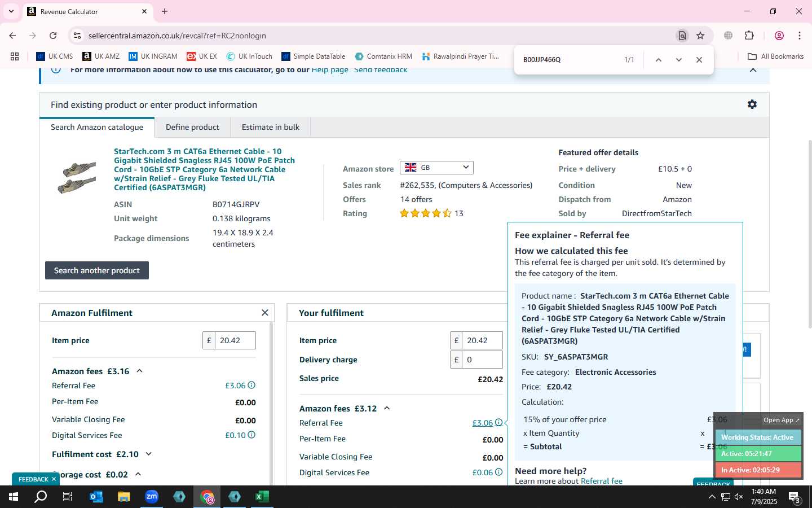
Task: Show Referral Fee info in Amazon Fulfilment
Action: pyautogui.click(x=251, y=386)
